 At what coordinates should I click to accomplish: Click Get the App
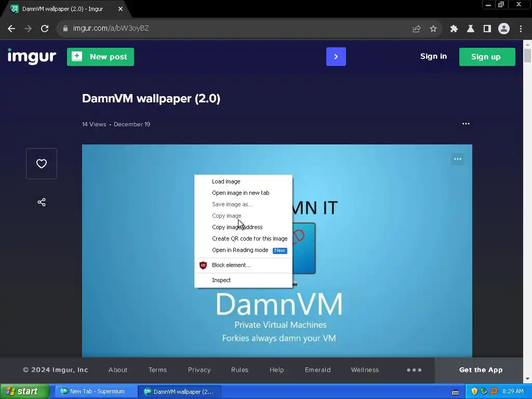pos(481,370)
